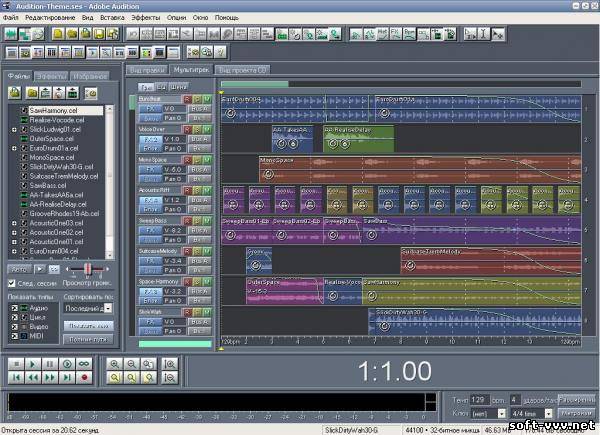Screen dimensions: 600x435
Task: Open the help question-mark toolbar icon
Action: tap(220, 52)
